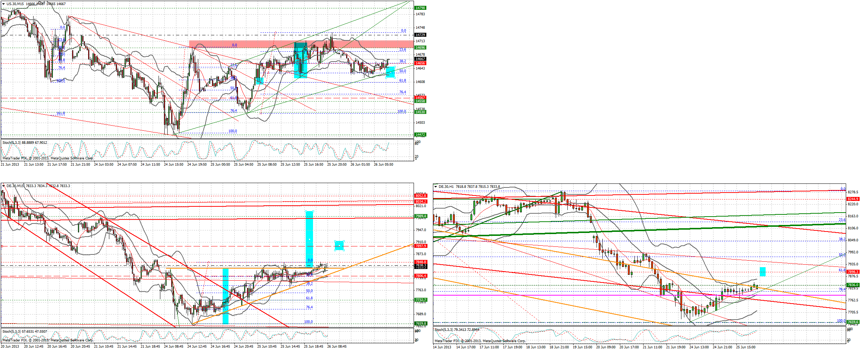
Task: Select the green 7836.0 price label
Action: [853, 285]
